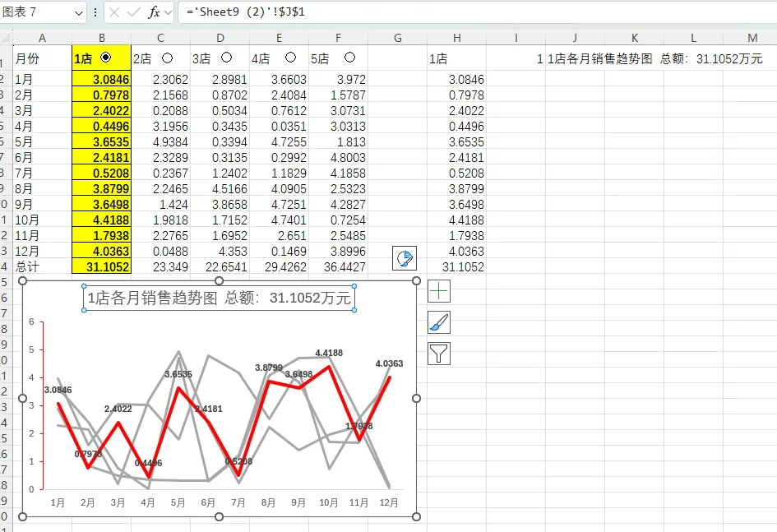Click the formula bar text field
Image resolution: width=777 pixels, height=532 pixels.
point(477,12)
